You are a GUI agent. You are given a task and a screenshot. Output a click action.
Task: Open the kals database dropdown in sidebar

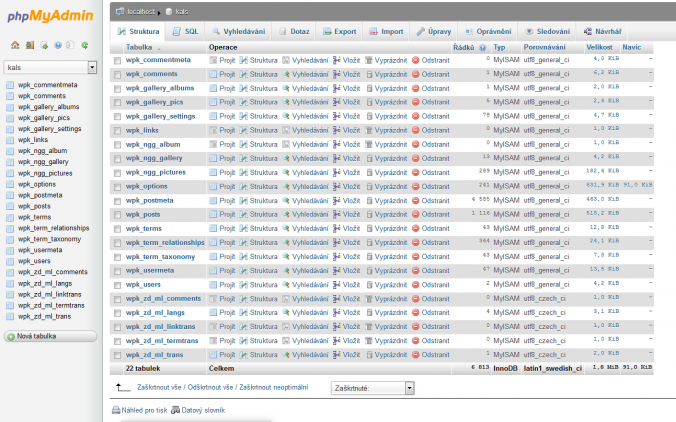(x=50, y=67)
